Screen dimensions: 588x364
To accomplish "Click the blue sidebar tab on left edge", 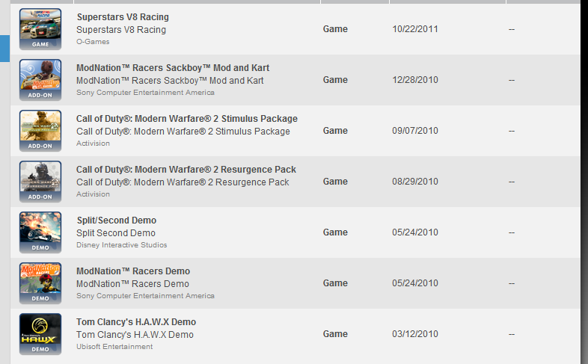I will (4, 49).
